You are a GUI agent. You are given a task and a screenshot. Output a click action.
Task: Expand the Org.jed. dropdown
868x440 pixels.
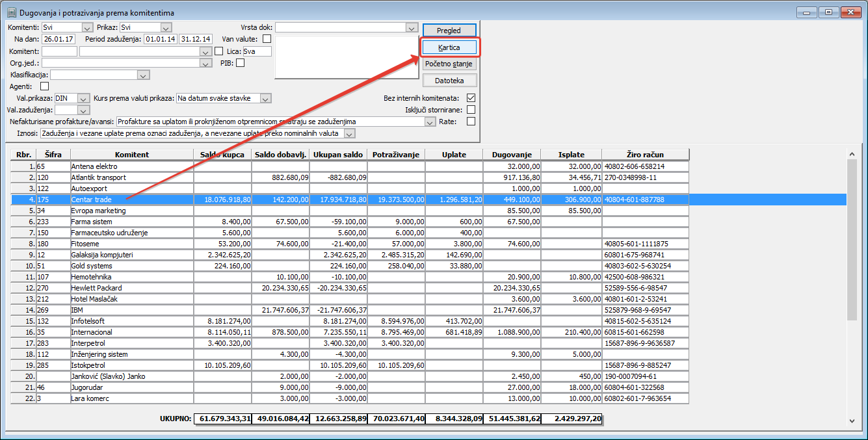(207, 63)
